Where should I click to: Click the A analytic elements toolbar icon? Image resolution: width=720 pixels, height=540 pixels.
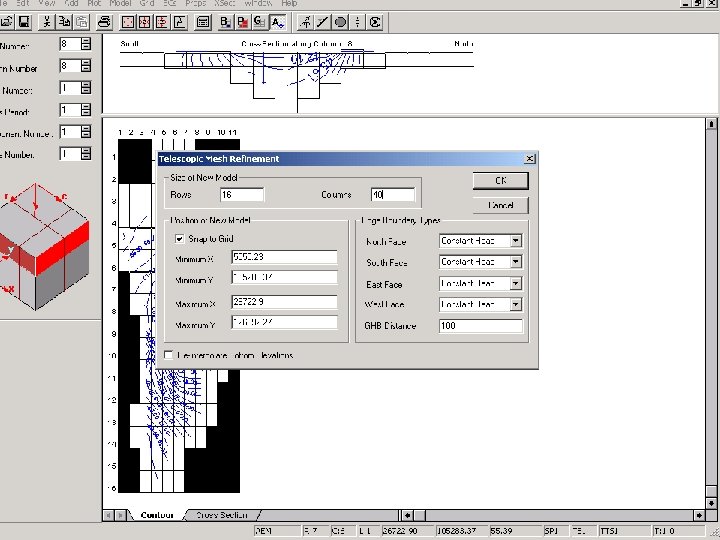pos(277,22)
